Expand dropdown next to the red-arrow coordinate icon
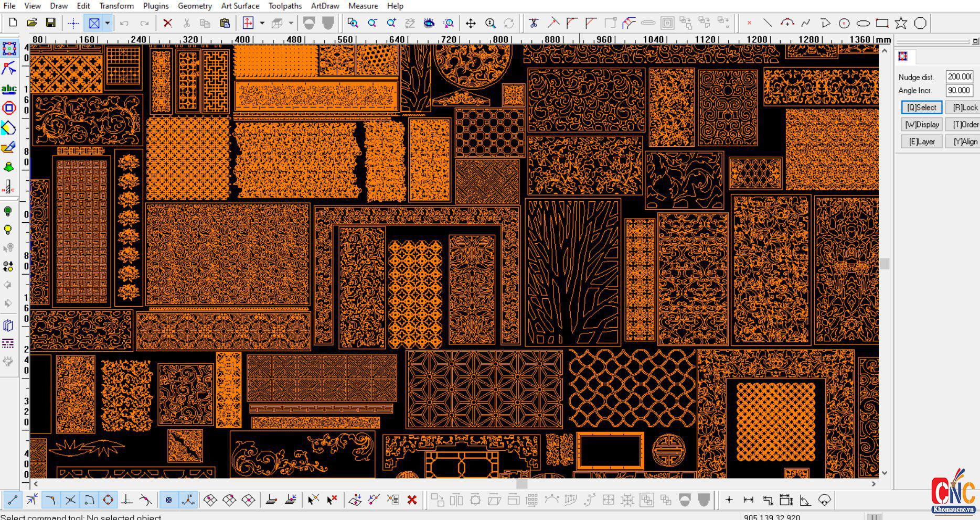This screenshot has height=520, width=980. (x=262, y=23)
